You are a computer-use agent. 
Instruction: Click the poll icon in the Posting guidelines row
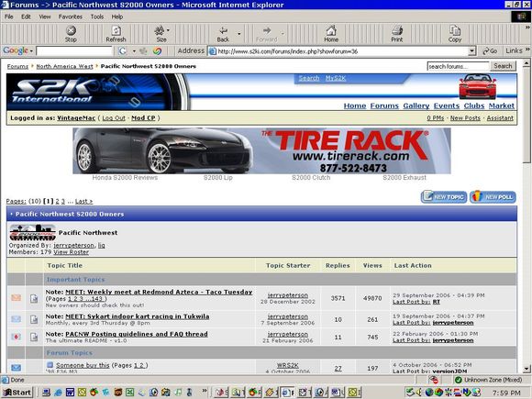pyautogui.click(x=16, y=337)
